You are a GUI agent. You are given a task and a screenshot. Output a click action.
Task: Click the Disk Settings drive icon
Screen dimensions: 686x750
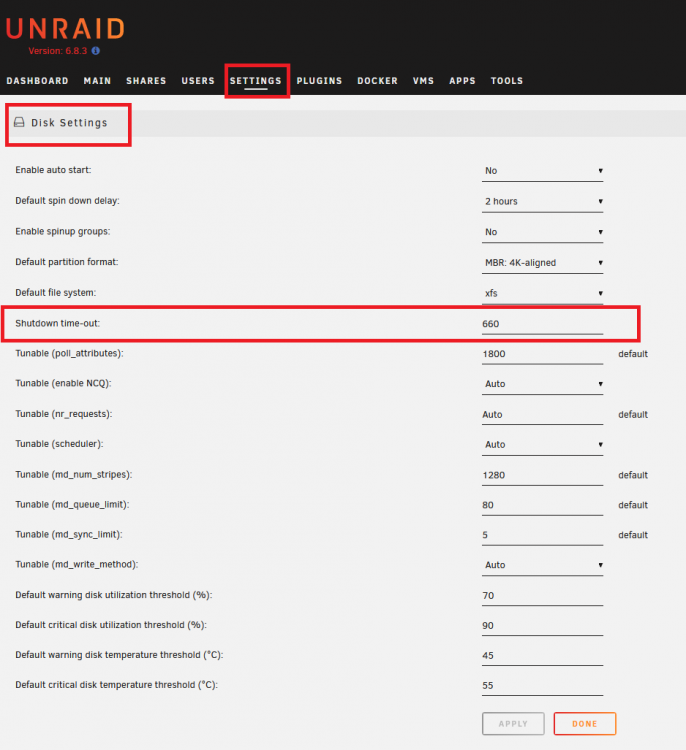(x=19, y=122)
